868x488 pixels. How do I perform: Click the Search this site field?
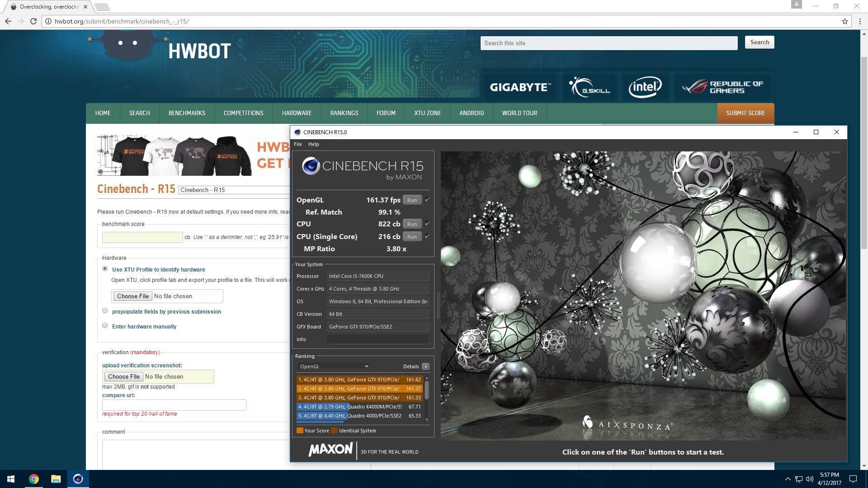pos(609,43)
